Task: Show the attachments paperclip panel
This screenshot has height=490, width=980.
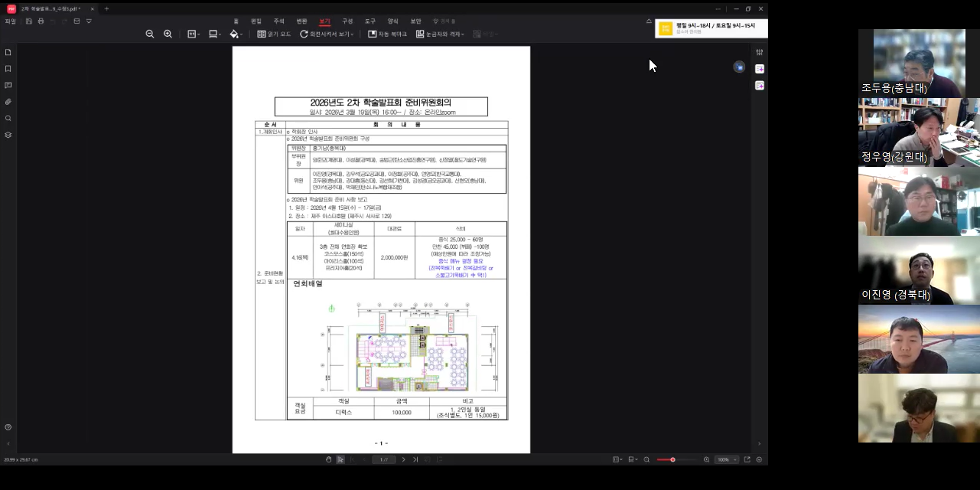Action: coord(8,102)
